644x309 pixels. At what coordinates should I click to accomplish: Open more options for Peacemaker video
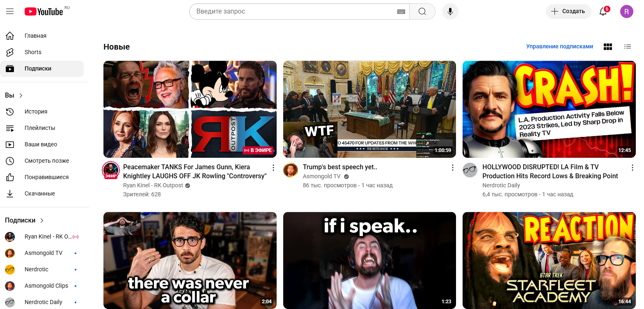(273, 168)
